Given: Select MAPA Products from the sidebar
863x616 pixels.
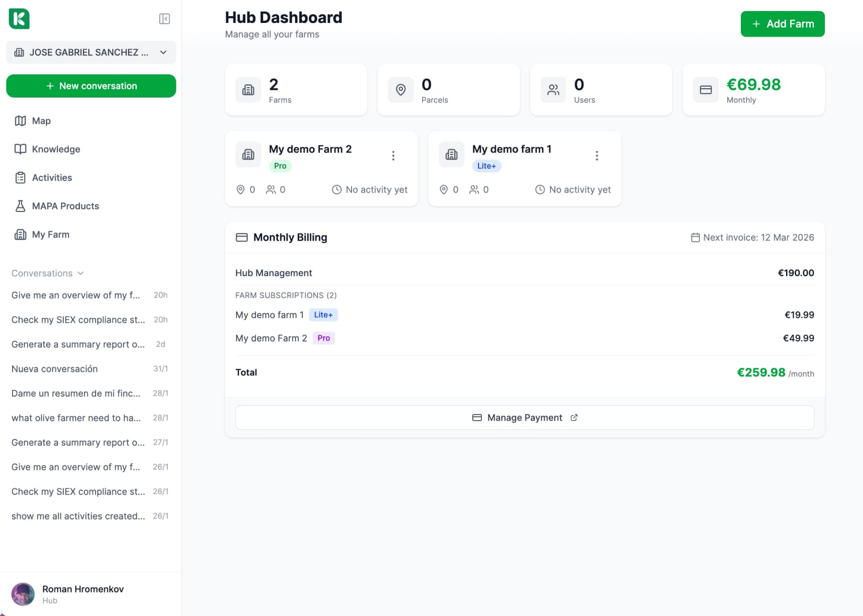Looking at the screenshot, I should pos(65,206).
